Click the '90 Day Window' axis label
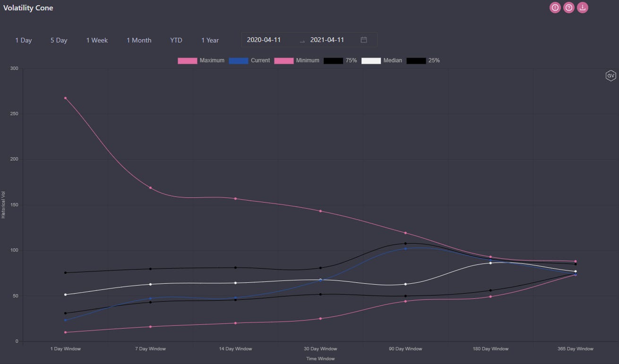The width and height of the screenshot is (619, 364). (x=405, y=349)
